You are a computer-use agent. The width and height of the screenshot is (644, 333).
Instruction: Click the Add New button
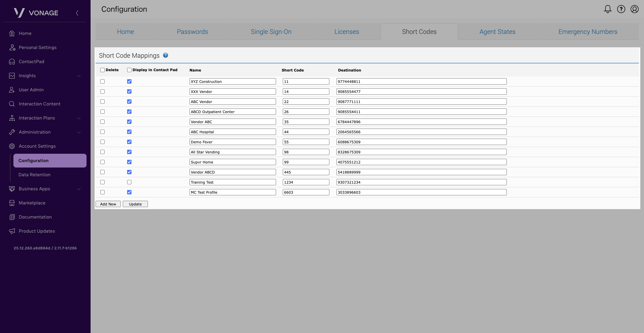[x=108, y=204]
